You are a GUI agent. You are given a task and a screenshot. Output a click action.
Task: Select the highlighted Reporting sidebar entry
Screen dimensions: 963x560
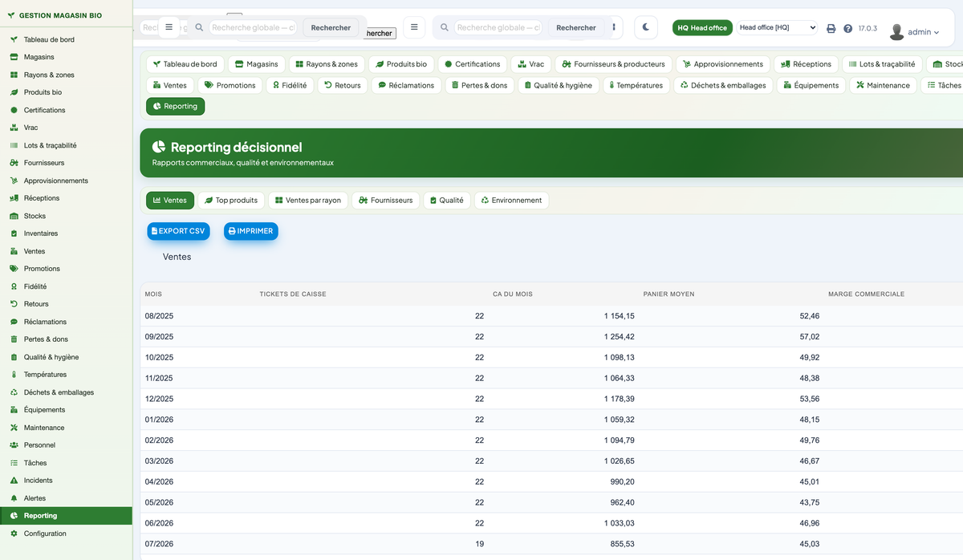click(x=66, y=516)
